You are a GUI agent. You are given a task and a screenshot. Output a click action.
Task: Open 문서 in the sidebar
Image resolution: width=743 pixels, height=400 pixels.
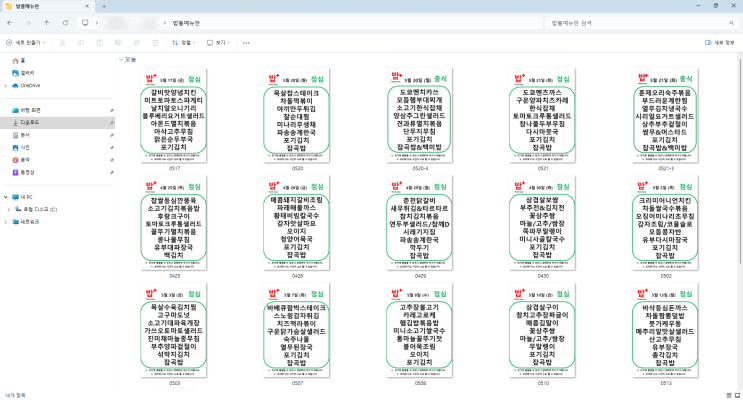21,135
